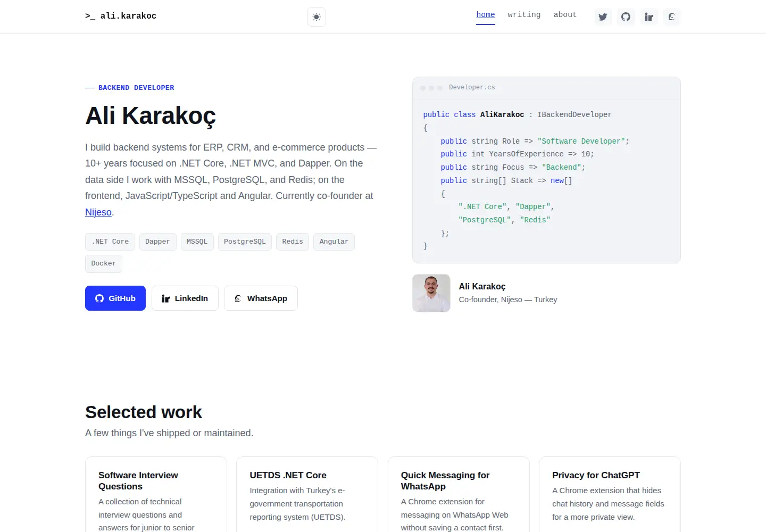Click the Developer.cs file name
Screen dimensions: 766x532
point(472,87)
